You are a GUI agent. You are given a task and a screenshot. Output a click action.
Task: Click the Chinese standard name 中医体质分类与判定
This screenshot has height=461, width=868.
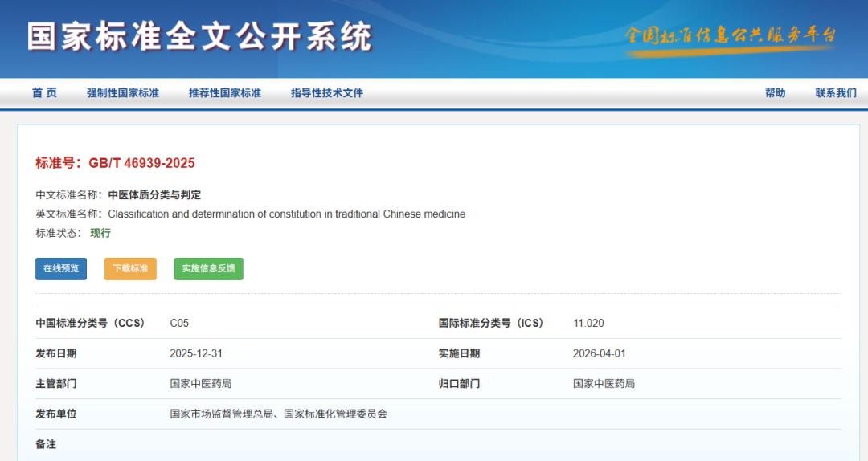tap(154, 195)
